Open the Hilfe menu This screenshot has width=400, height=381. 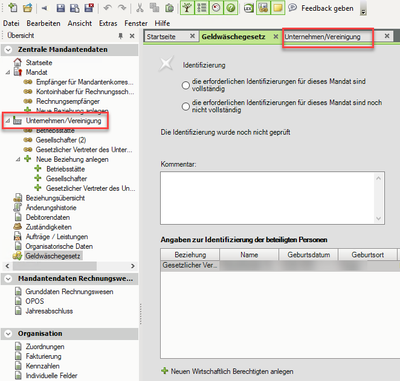[x=162, y=23]
